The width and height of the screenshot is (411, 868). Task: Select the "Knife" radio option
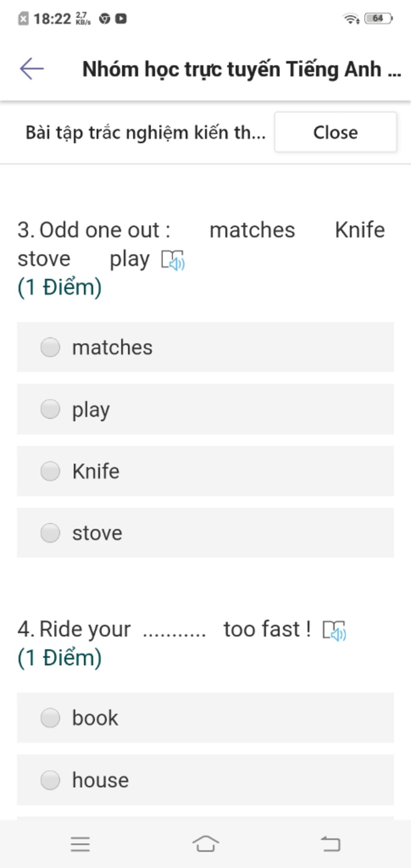pyautogui.click(x=51, y=471)
